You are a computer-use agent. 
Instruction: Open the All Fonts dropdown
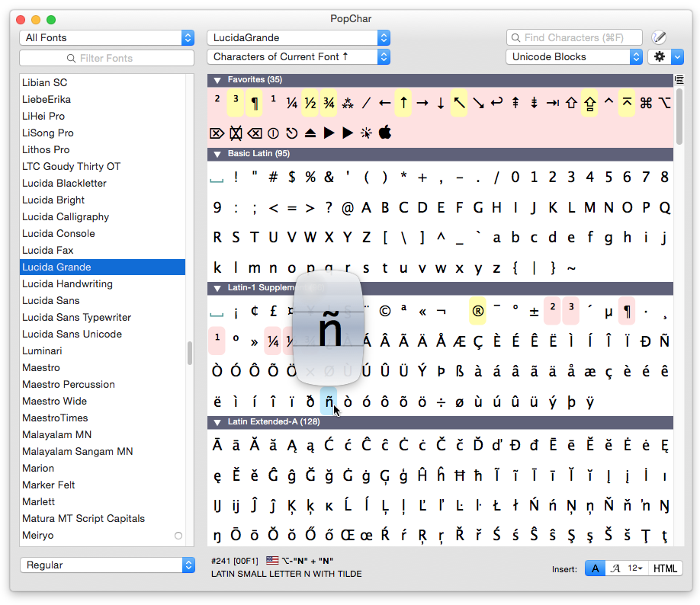[x=107, y=38]
